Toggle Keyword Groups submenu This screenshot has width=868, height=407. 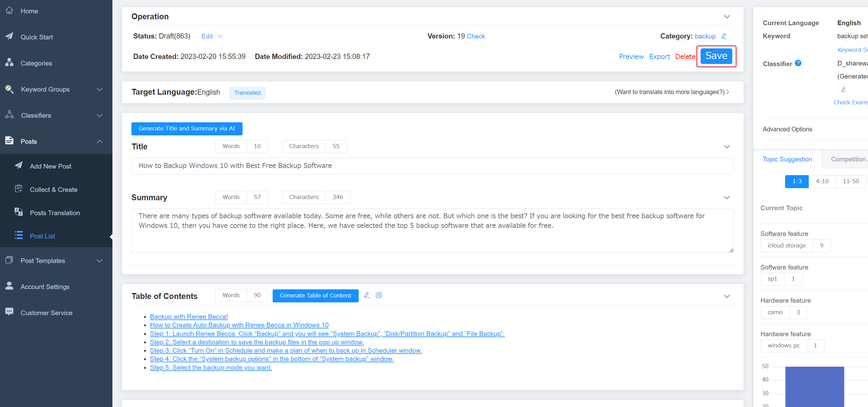click(101, 89)
